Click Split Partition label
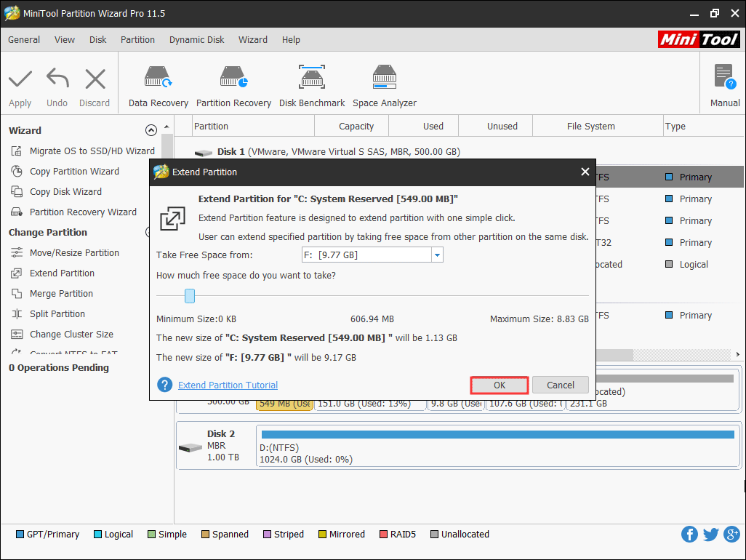Image resolution: width=746 pixels, height=560 pixels. pyautogui.click(x=57, y=314)
